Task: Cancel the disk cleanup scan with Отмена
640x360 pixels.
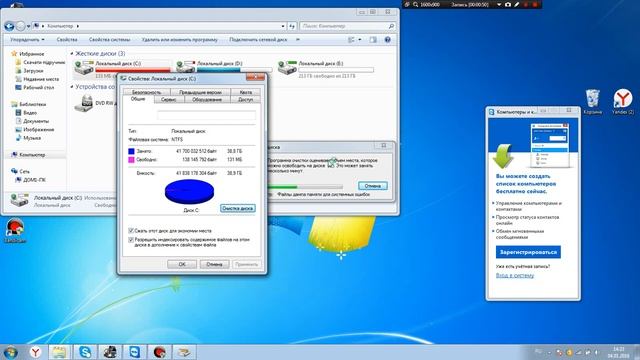Action: click(373, 186)
